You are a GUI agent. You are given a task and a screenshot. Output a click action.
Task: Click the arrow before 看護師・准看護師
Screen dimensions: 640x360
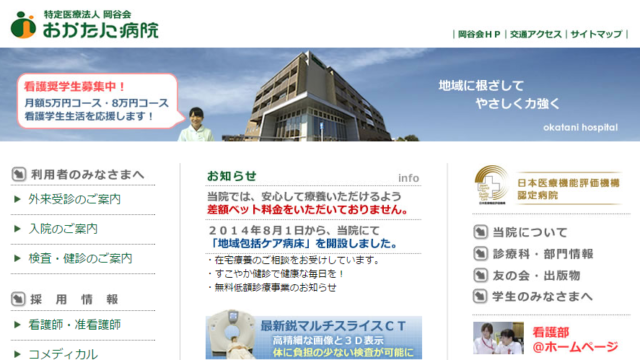(17, 325)
